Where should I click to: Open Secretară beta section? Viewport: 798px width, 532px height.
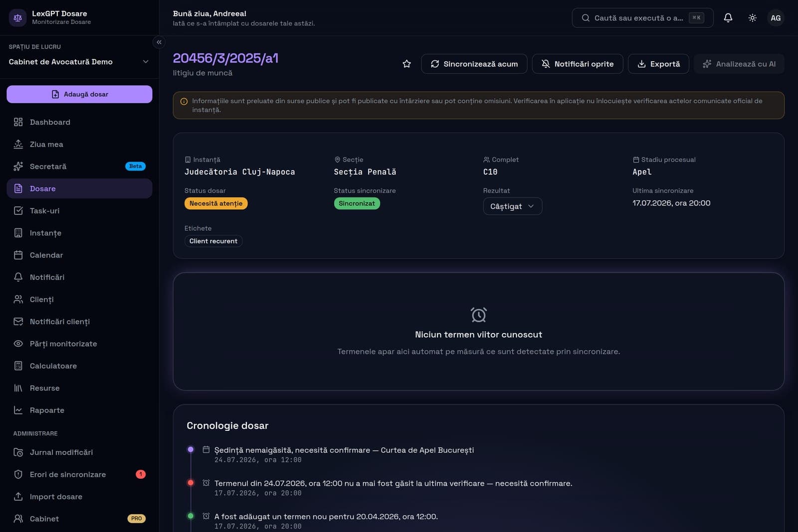click(79, 167)
